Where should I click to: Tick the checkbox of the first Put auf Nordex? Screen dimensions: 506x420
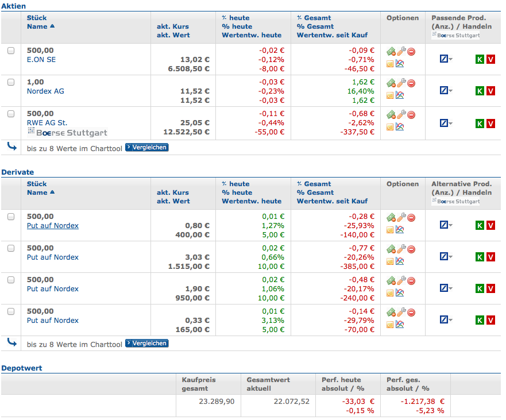pyautogui.click(x=11, y=216)
